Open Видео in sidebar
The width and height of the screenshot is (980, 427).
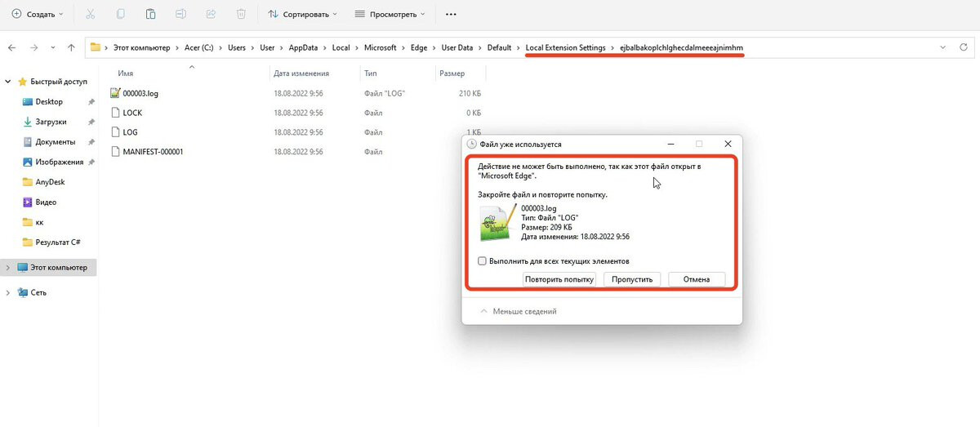pyautogui.click(x=46, y=202)
